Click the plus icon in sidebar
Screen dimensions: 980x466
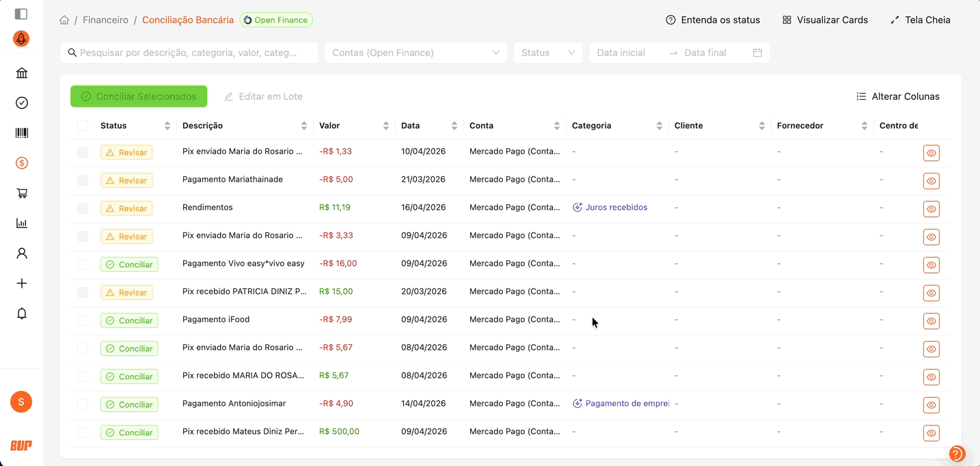22,284
